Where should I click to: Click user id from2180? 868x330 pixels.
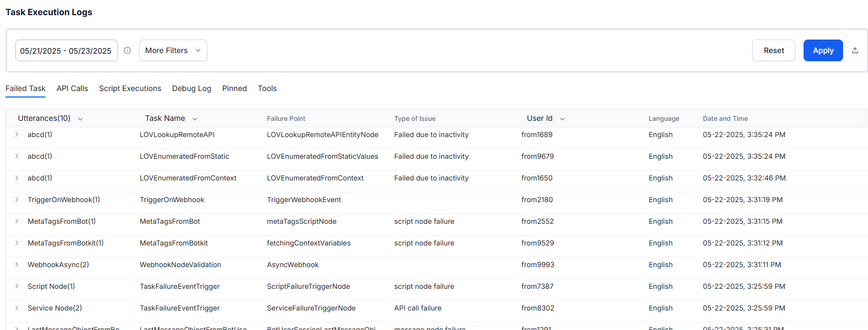(x=537, y=199)
